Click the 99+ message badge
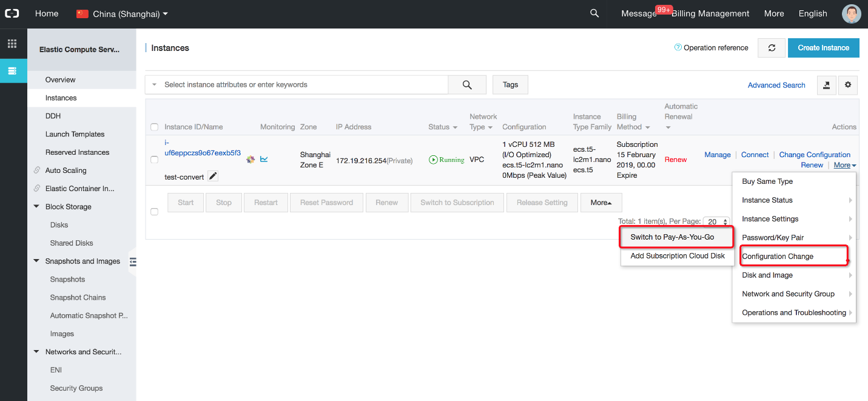Image resolution: width=868 pixels, height=401 pixels. [664, 10]
